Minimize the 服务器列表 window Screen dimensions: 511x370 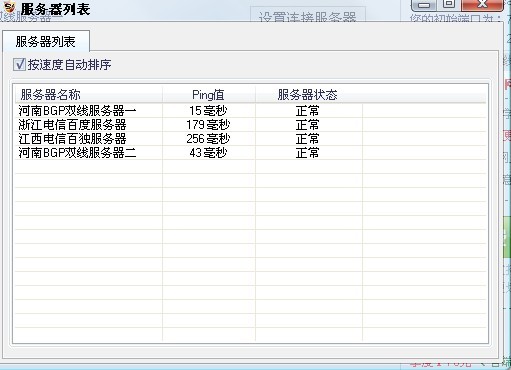pyautogui.click(x=423, y=5)
